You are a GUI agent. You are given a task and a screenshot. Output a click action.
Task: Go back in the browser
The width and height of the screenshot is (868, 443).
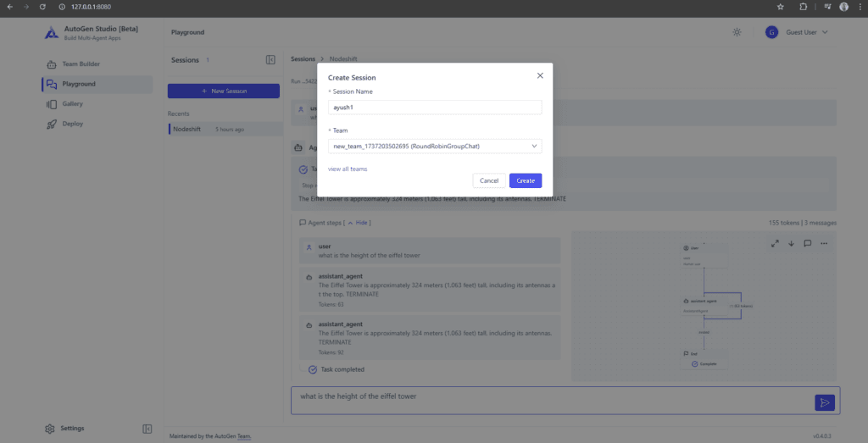point(9,7)
